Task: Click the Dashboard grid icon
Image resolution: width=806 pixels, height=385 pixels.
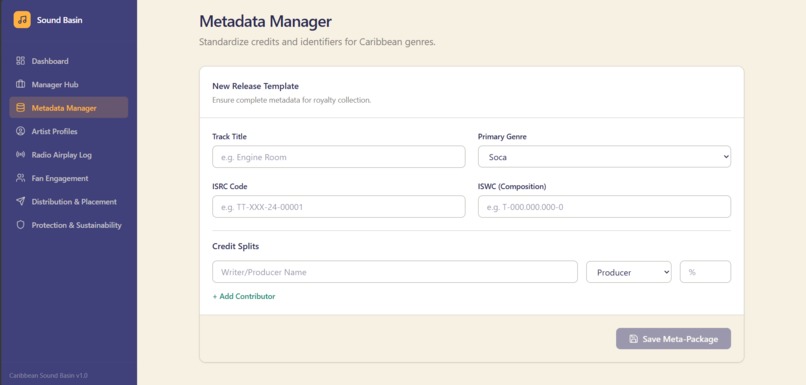Action: tap(21, 61)
